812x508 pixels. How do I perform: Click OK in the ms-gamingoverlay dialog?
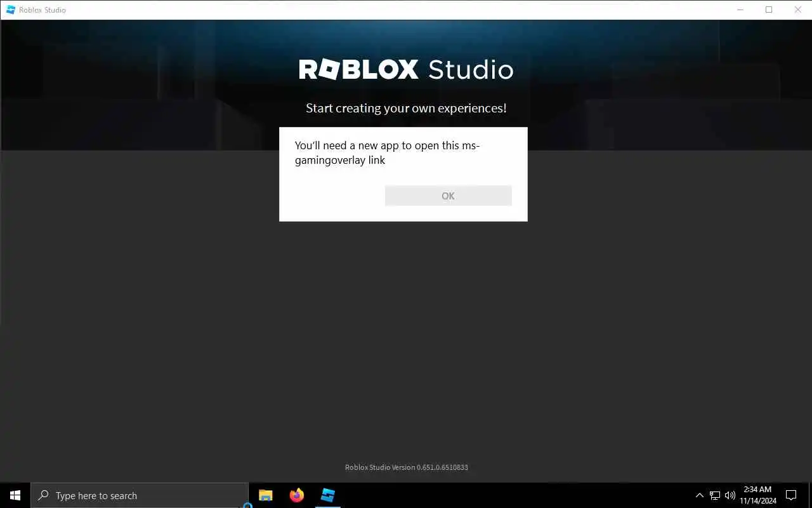[448, 196]
